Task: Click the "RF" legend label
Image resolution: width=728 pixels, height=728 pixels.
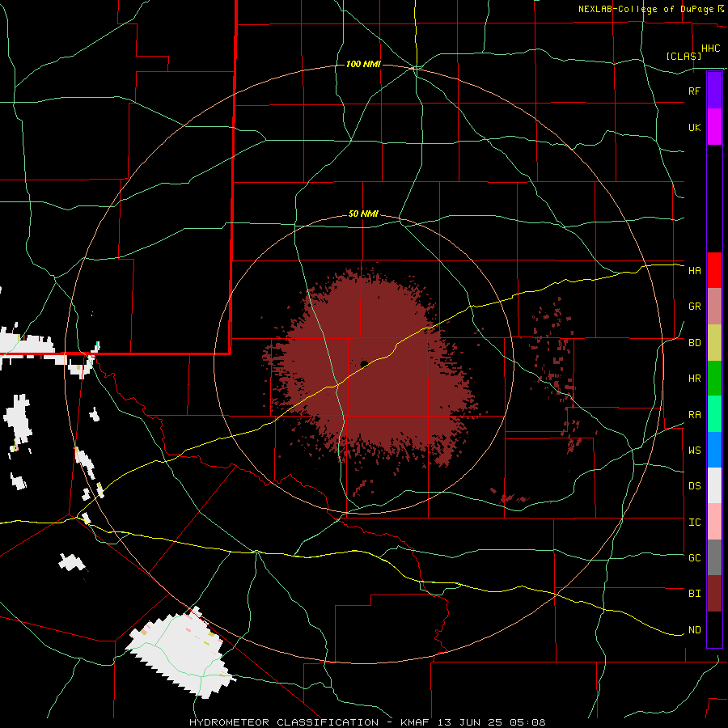Action: click(x=694, y=91)
